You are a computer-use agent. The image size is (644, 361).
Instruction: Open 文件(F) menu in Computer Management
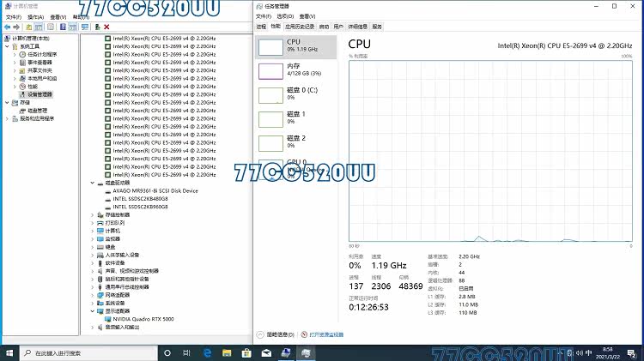point(14,17)
